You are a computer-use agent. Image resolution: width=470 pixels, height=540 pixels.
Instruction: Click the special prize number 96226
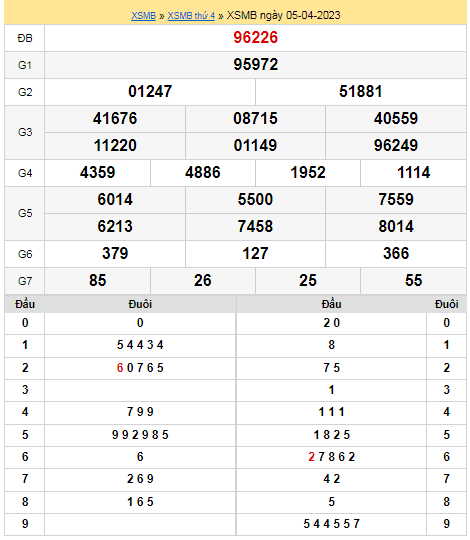tap(255, 37)
